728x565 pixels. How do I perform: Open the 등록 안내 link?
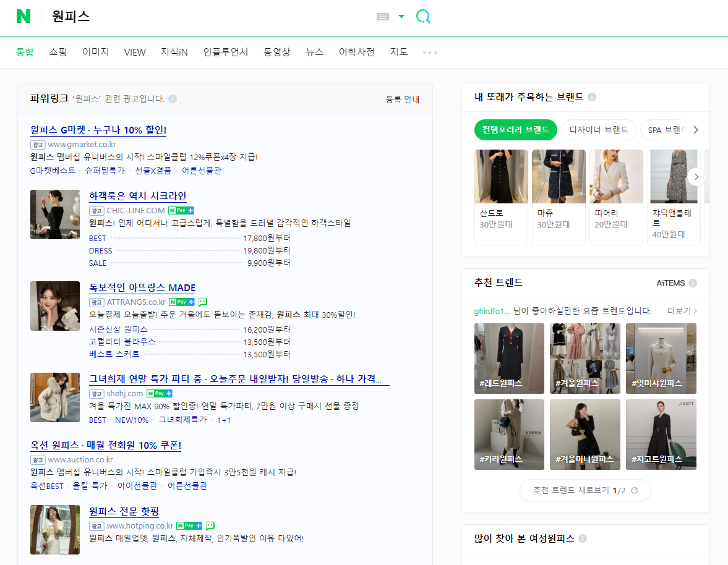(403, 99)
